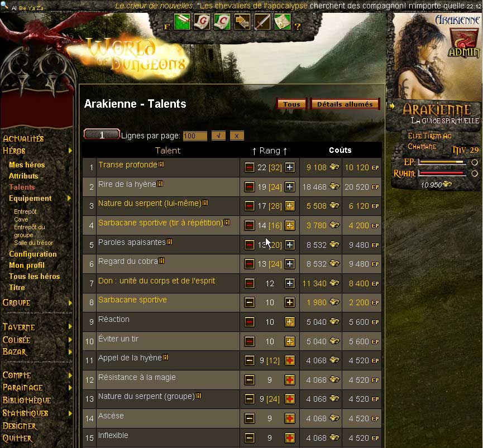
Task: Open the treasure map icon
Action: pos(282,22)
